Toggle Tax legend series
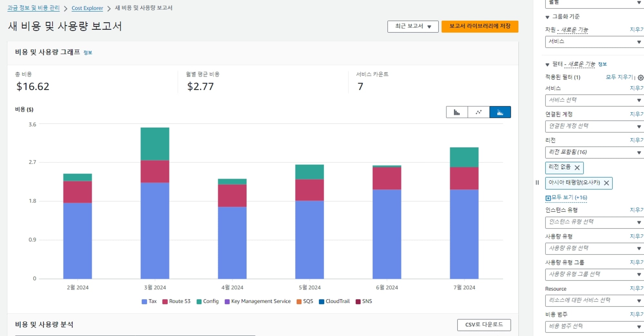 tap(149, 301)
